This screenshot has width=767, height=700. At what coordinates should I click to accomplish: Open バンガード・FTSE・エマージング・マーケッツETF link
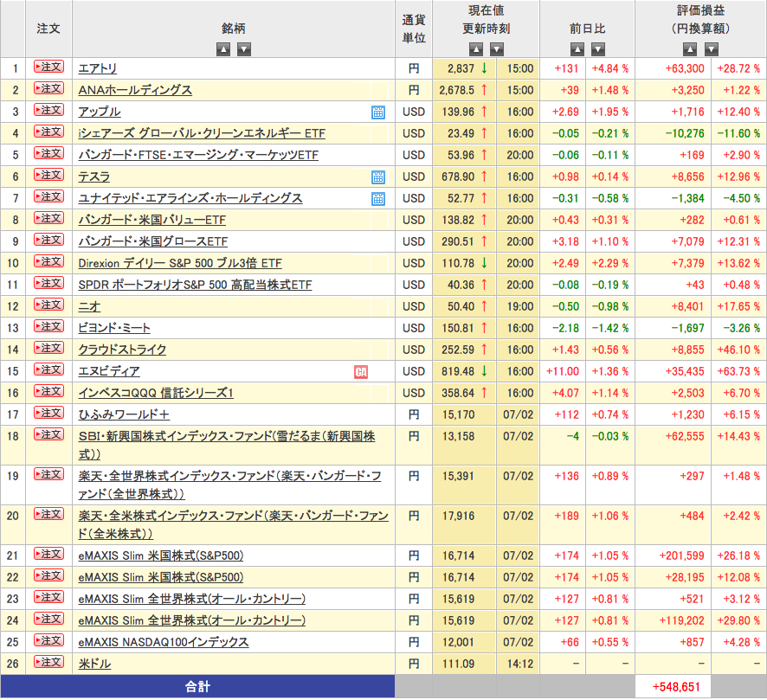[x=198, y=155]
